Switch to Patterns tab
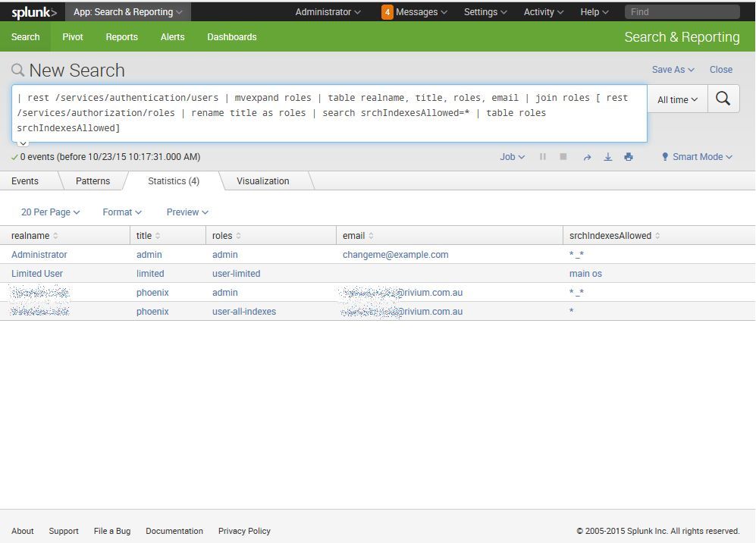 pos(93,180)
